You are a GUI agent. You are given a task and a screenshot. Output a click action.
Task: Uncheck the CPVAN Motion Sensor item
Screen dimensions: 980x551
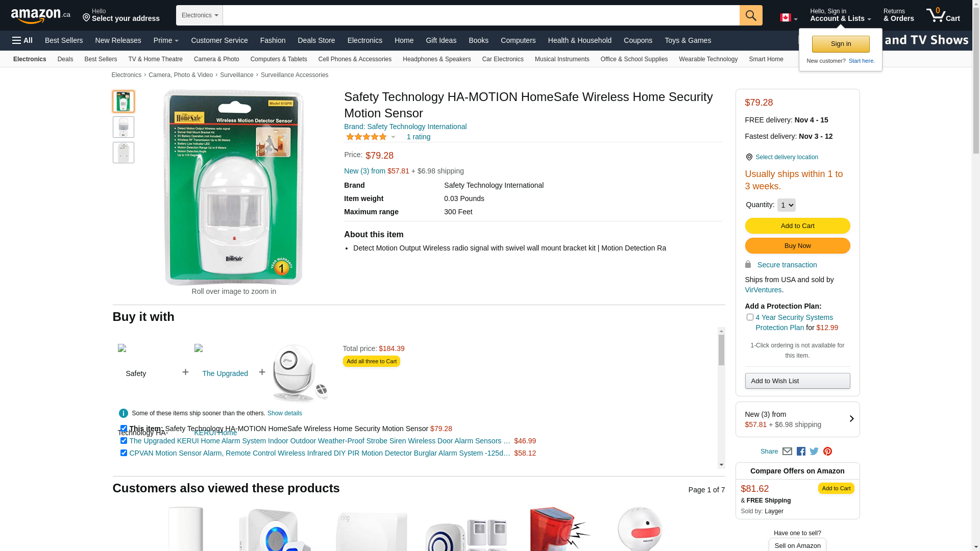[124, 453]
